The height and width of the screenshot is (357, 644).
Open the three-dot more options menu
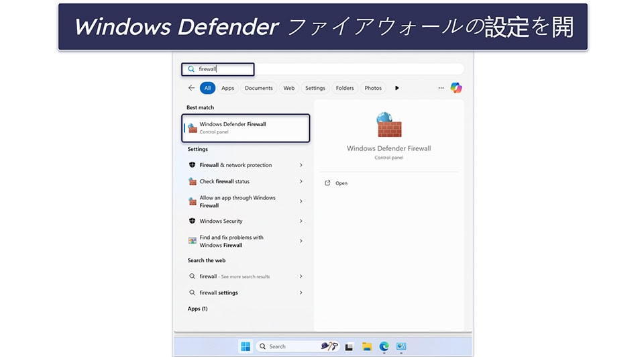(441, 88)
